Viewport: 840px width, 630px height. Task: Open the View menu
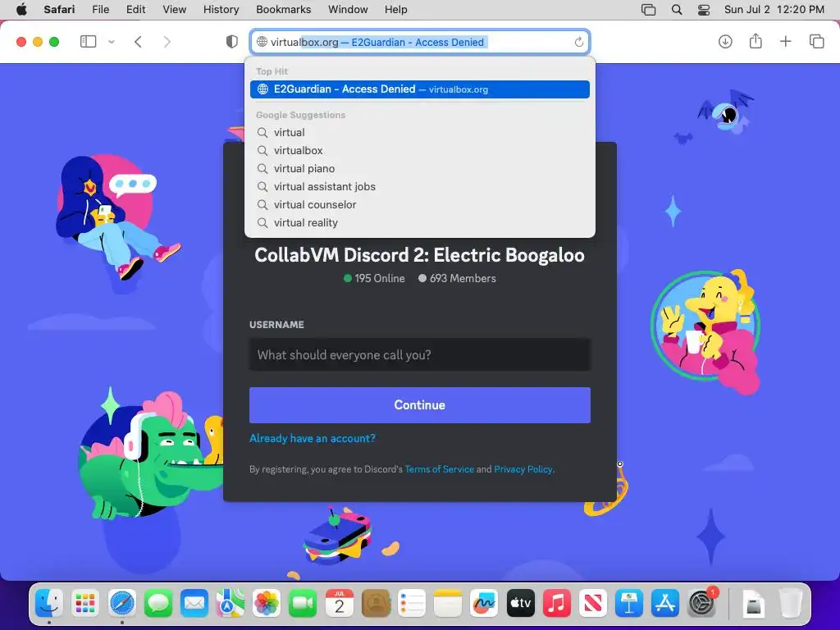tap(174, 10)
